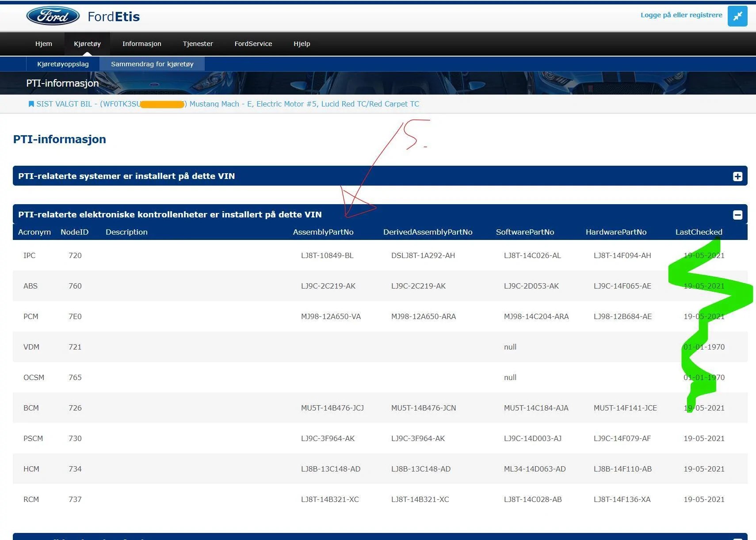Click Logge på eller registrere link
This screenshot has width=756, height=540.
click(681, 15)
